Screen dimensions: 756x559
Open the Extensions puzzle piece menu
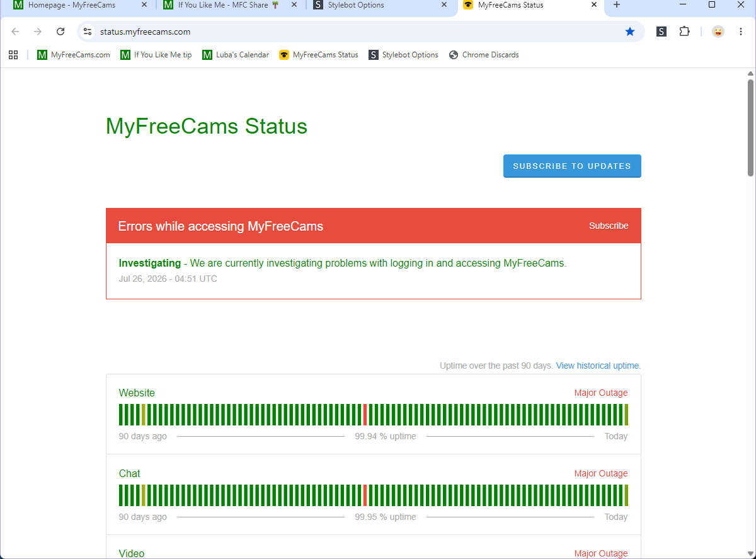684,32
